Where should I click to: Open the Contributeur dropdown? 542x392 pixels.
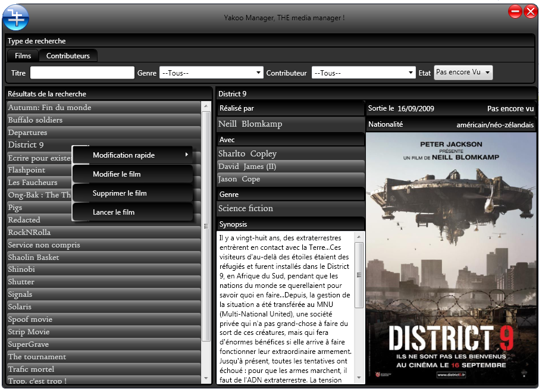pyautogui.click(x=364, y=73)
